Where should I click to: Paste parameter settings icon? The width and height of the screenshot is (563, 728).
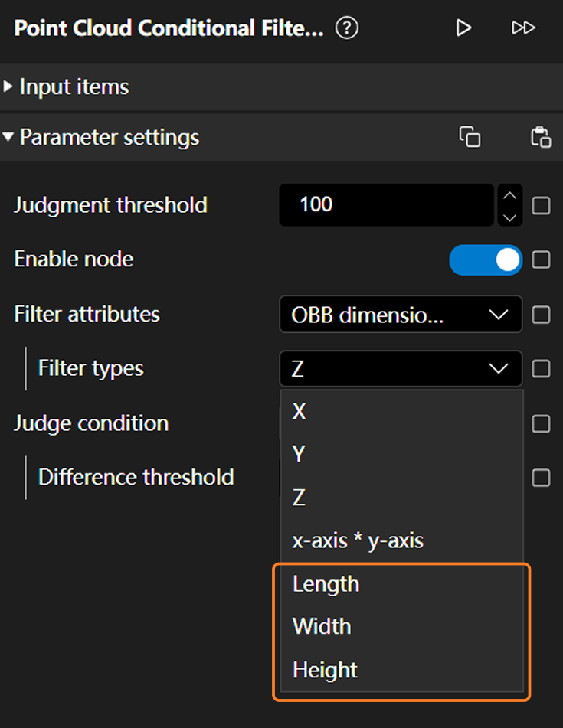(541, 137)
